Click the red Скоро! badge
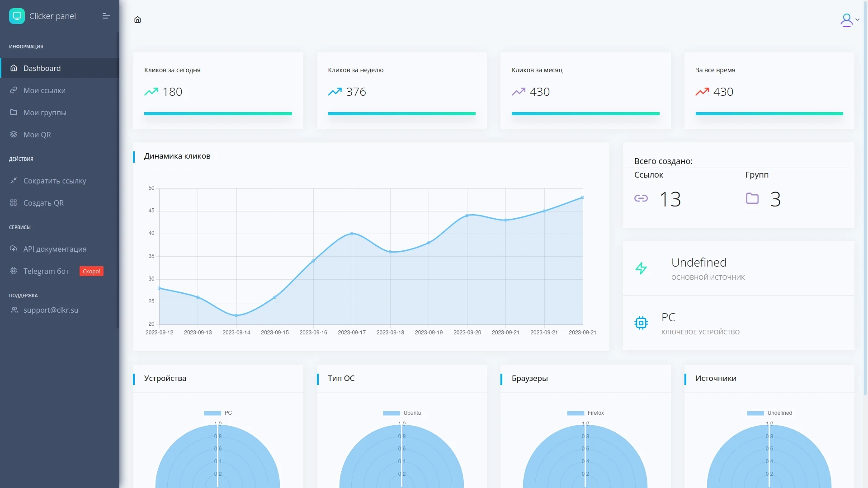868x488 pixels. pyautogui.click(x=91, y=271)
